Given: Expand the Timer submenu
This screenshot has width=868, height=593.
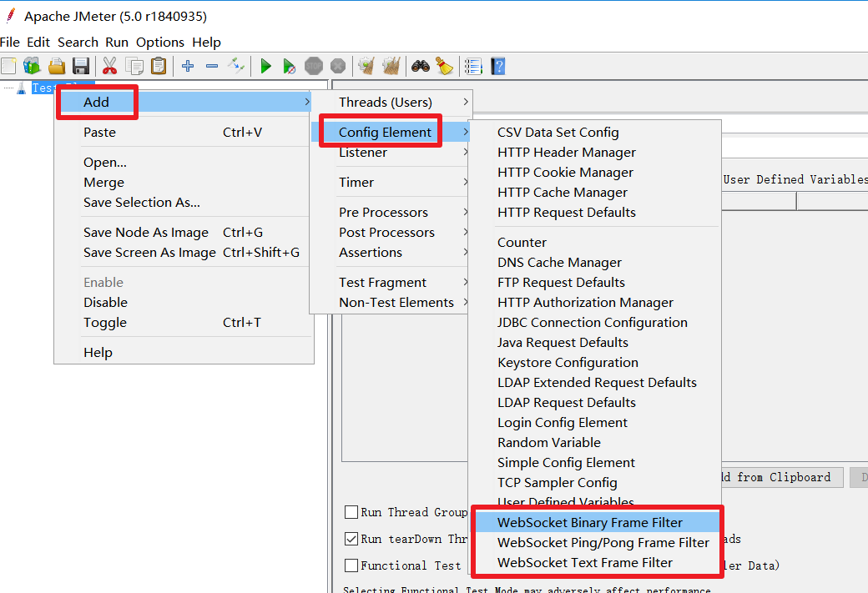Looking at the screenshot, I should tap(391, 182).
